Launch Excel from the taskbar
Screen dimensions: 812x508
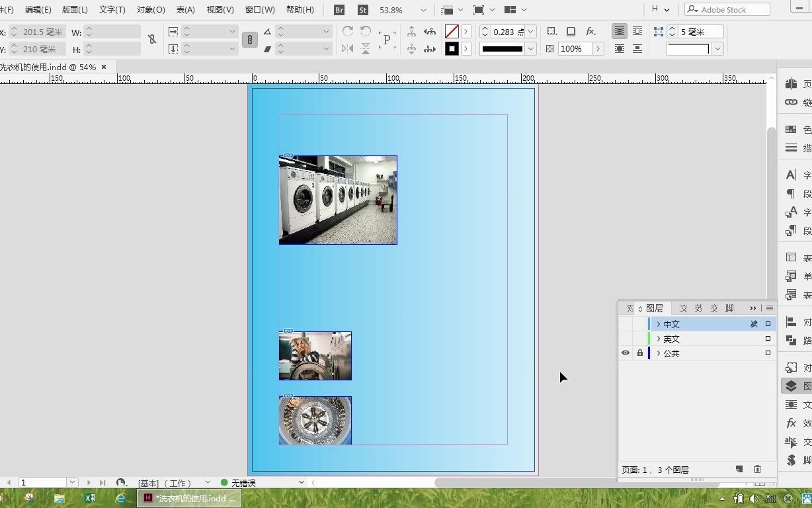tap(90, 498)
